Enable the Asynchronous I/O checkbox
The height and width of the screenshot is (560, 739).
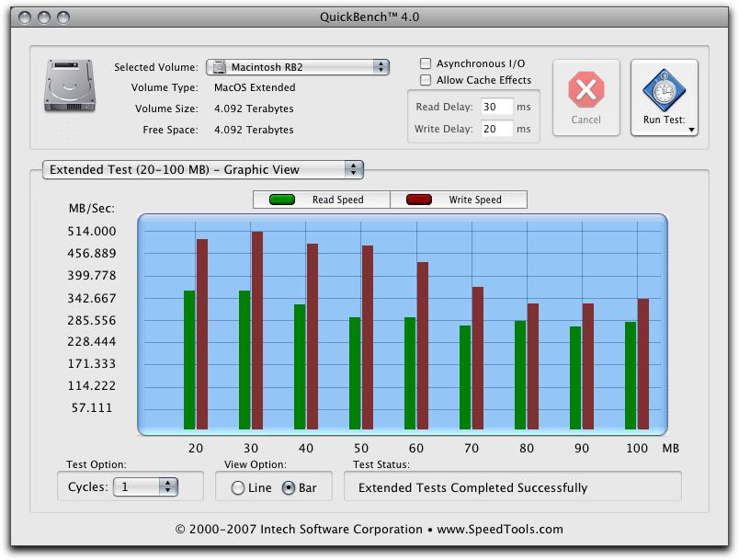point(426,63)
